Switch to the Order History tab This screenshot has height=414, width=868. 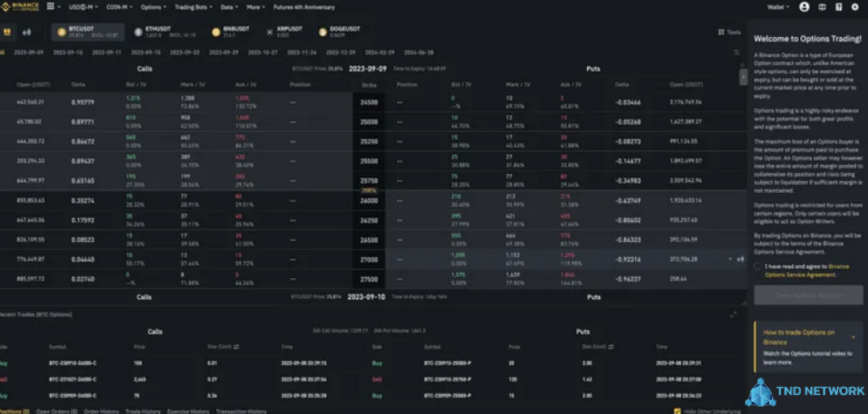[x=102, y=411]
